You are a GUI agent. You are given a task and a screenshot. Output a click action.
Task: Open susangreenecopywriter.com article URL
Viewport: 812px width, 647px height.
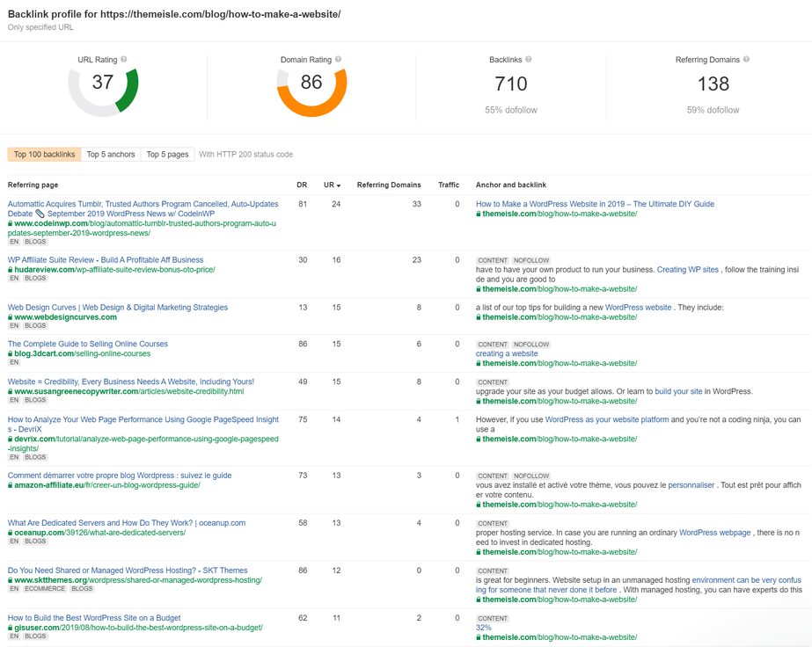129,391
